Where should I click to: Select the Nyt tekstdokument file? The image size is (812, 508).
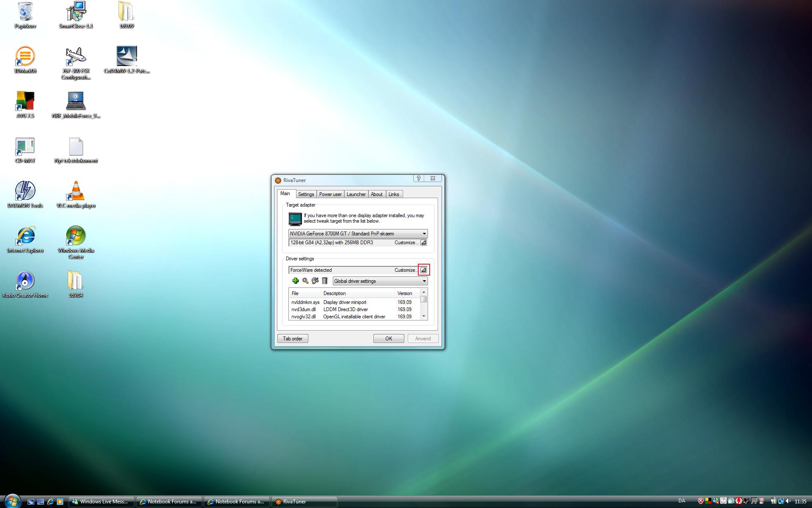pyautogui.click(x=76, y=150)
